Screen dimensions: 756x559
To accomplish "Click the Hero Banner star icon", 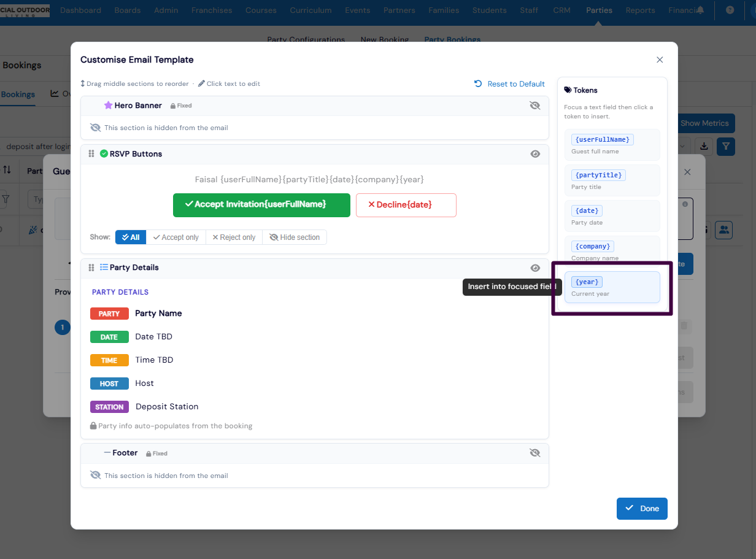I will coord(108,106).
